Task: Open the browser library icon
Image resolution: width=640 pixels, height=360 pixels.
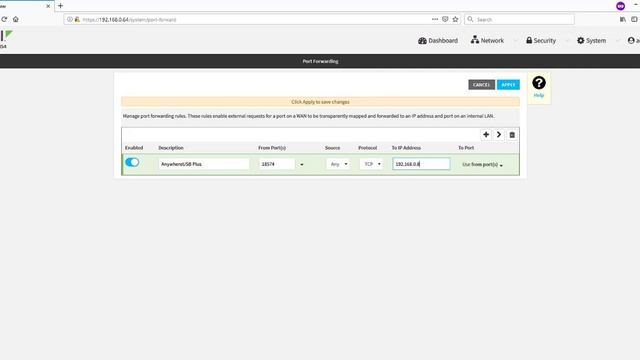Action: [x=622, y=19]
